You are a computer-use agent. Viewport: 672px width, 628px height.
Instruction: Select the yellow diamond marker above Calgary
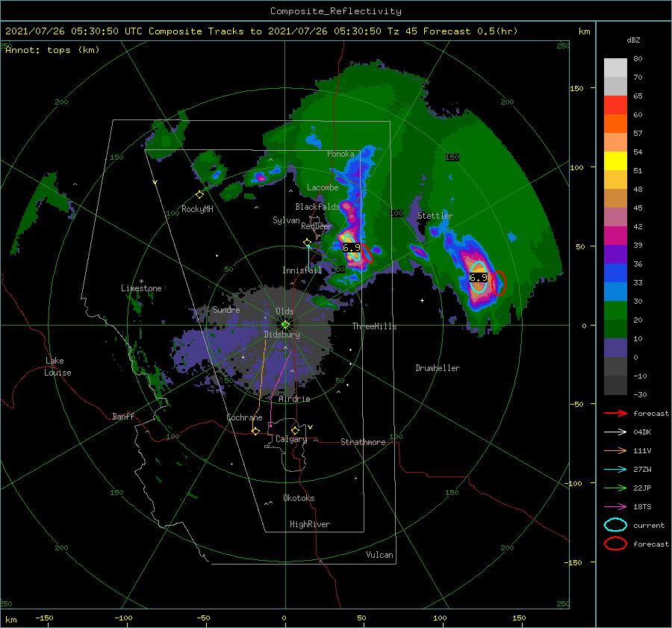pos(295,430)
